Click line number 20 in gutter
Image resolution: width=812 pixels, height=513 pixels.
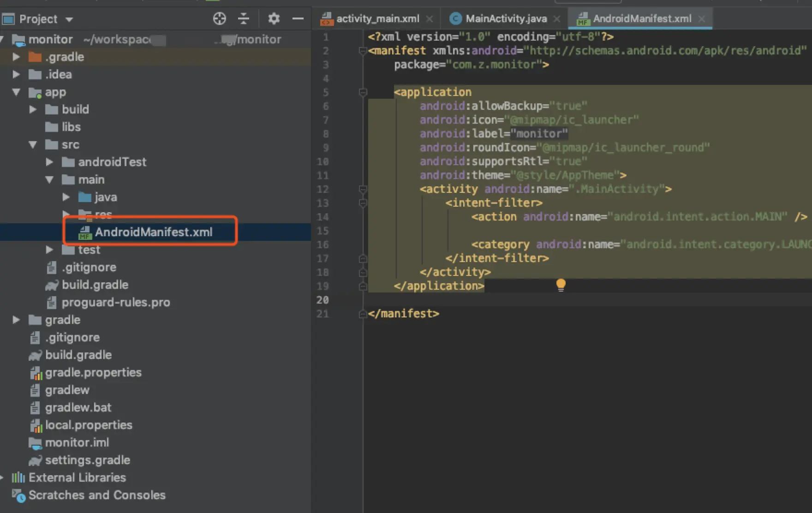pos(322,300)
